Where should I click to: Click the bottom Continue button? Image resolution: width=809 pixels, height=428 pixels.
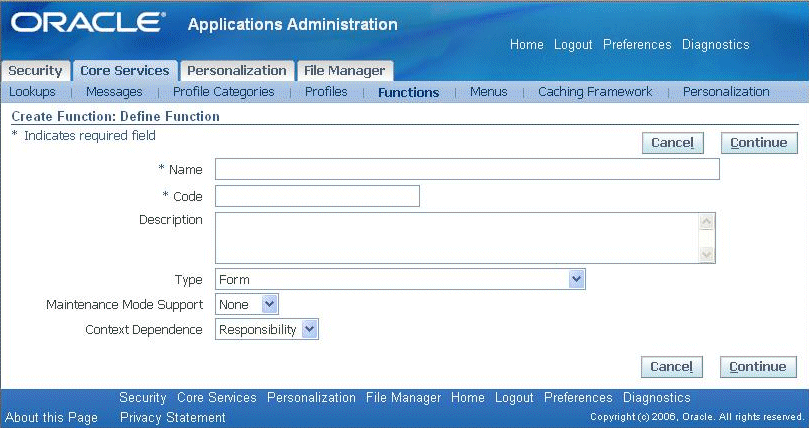click(758, 367)
